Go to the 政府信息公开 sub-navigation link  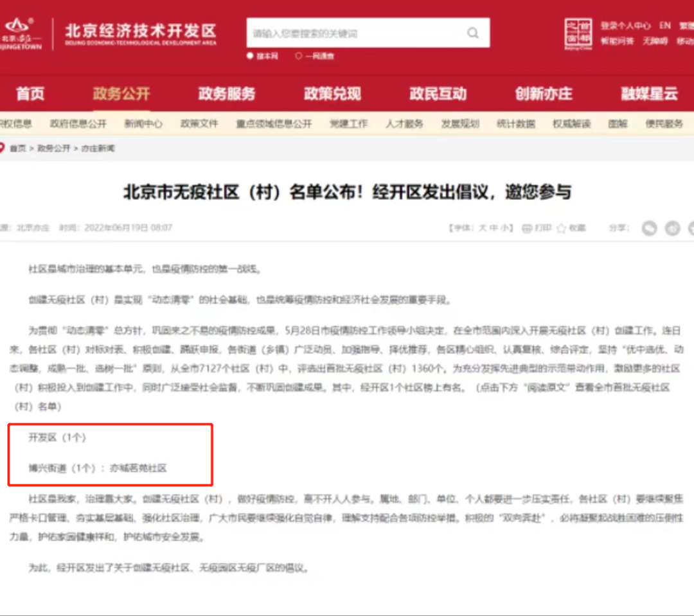[x=78, y=123]
